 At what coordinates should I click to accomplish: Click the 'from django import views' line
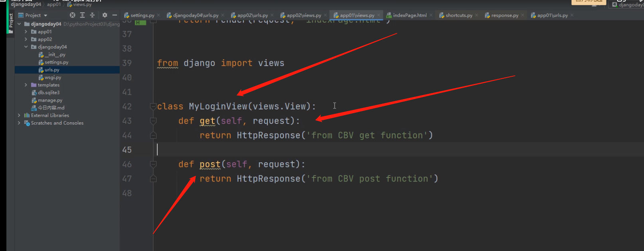coord(221,63)
